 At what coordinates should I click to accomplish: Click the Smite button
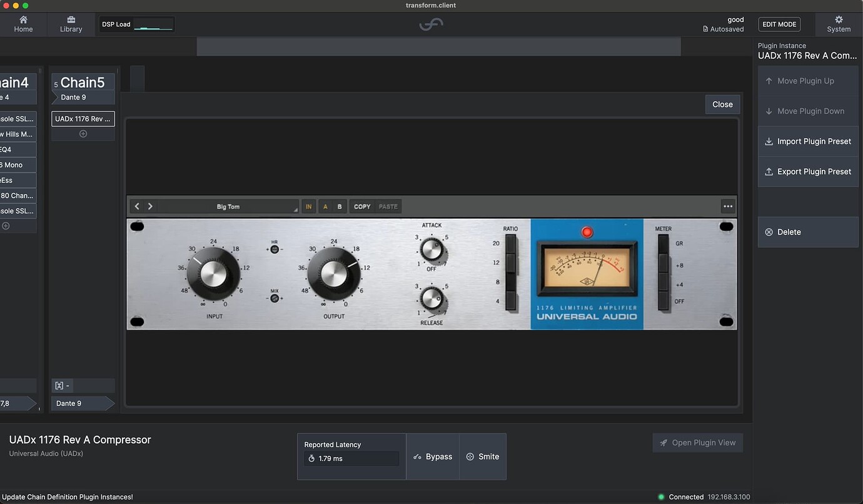pos(483,456)
